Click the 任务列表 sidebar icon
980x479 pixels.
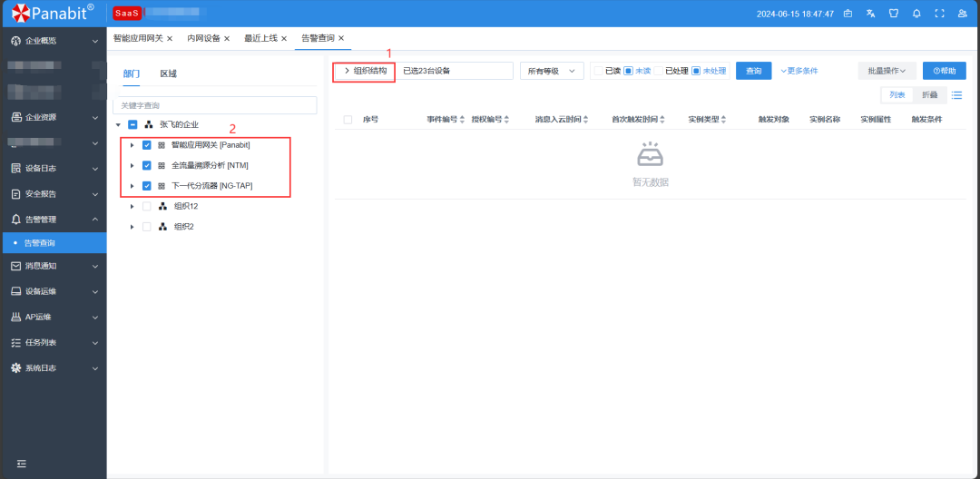(16, 343)
